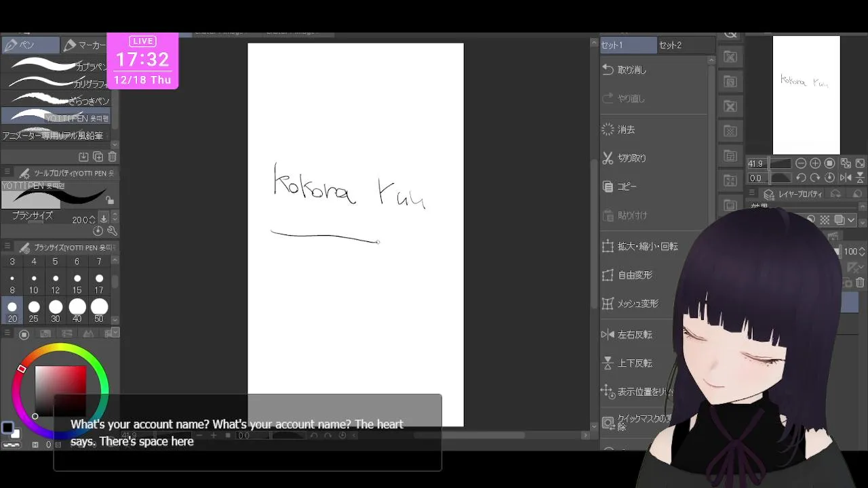Click the duplicate sub tool icon
The image size is (868, 488).
pyautogui.click(x=98, y=157)
